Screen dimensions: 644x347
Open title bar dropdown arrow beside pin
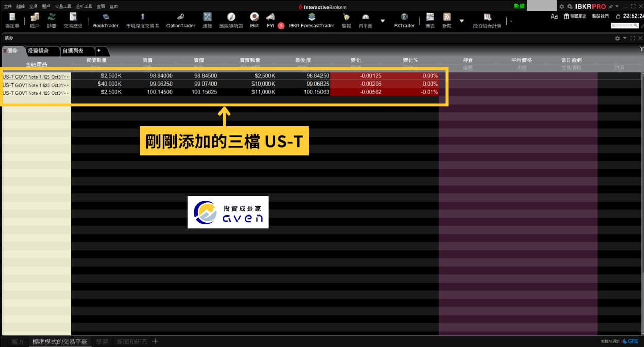click(617, 7)
